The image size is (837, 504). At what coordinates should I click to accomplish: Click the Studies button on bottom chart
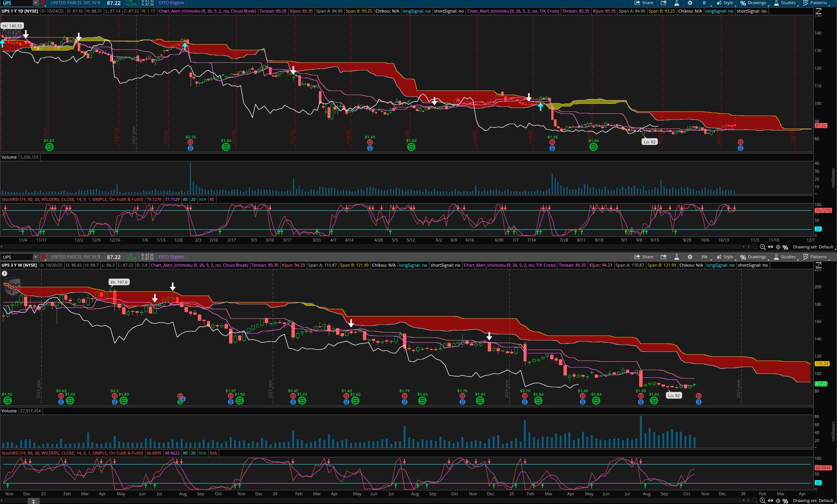(784, 257)
